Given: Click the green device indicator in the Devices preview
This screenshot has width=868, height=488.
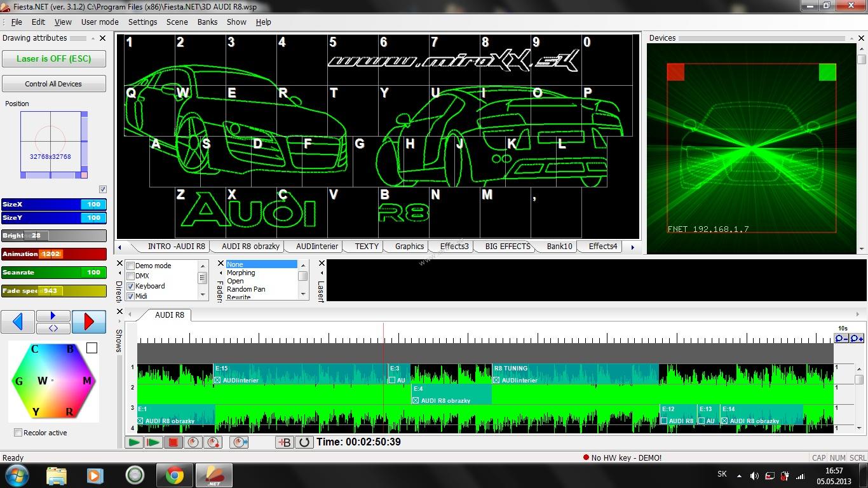Looking at the screenshot, I should click(x=827, y=72).
